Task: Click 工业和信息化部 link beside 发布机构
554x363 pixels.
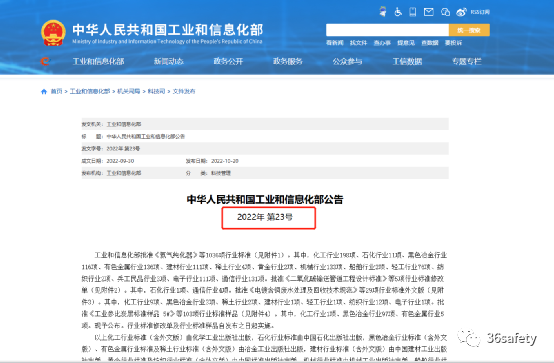Action: pos(124,173)
